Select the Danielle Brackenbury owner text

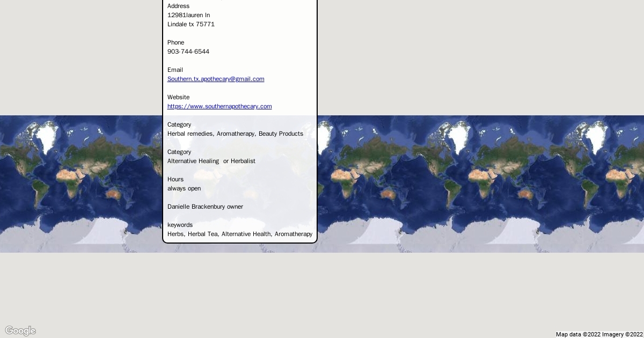coord(205,207)
